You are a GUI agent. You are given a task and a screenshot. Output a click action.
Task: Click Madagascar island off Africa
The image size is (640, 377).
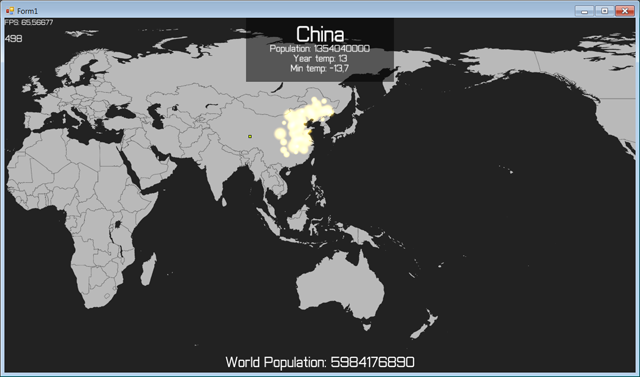[149, 269]
